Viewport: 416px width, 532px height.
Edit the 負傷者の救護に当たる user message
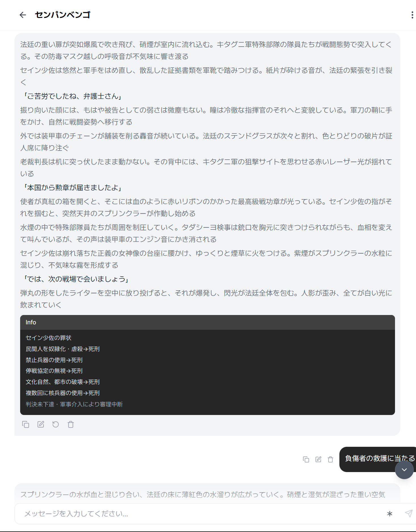click(318, 459)
